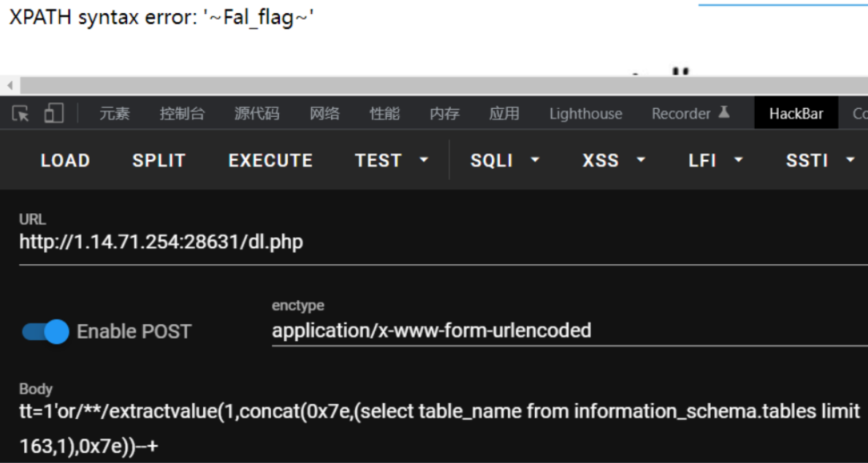Viewport: 868px width, 463px height.
Task: Switch to the 网络 tab
Action: coord(324,113)
